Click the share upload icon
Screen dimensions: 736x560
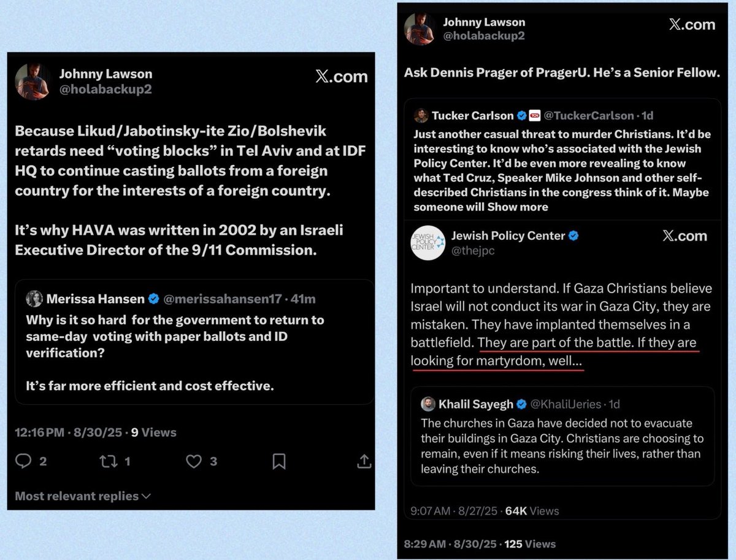[362, 461]
